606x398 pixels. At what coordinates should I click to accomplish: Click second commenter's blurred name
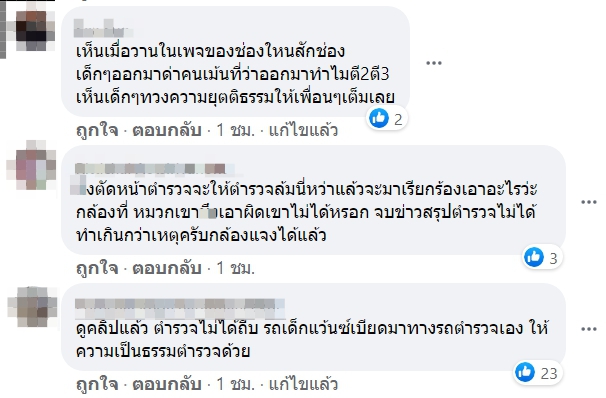click(x=154, y=169)
